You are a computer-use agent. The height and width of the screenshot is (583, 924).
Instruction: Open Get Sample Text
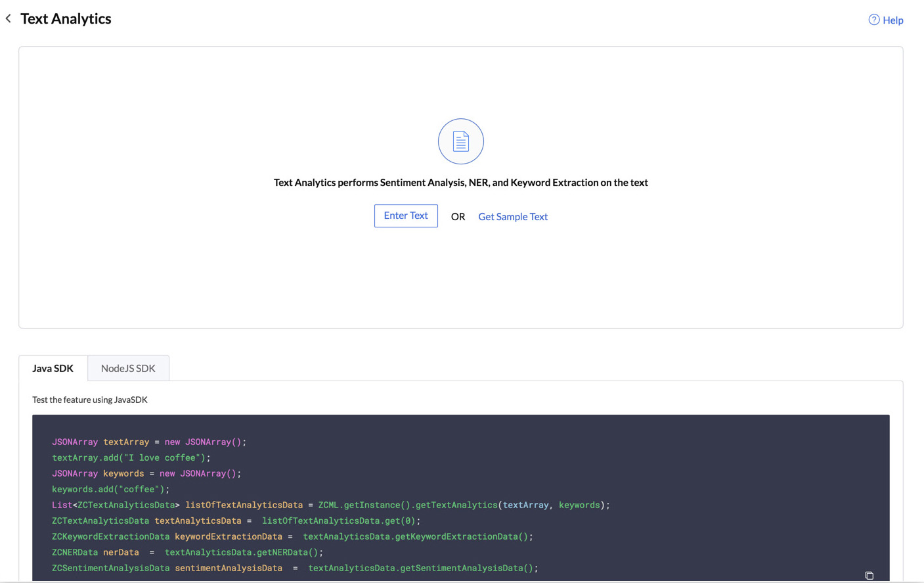pos(512,216)
